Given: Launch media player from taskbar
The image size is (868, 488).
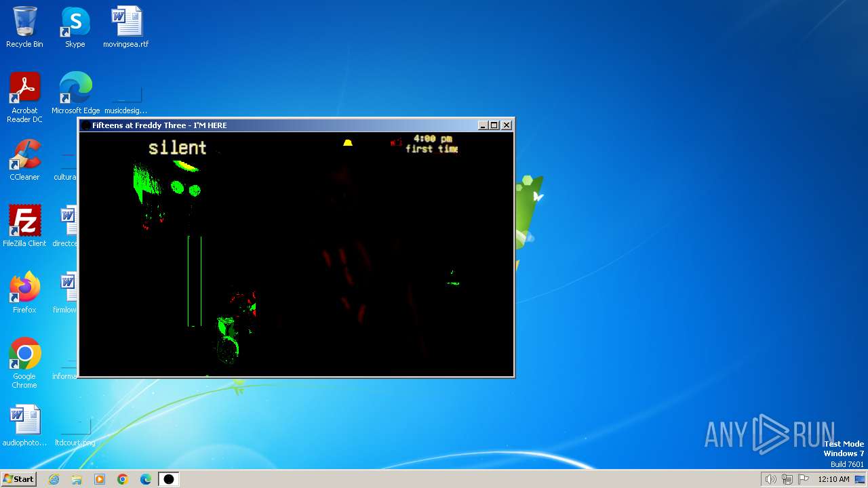Looking at the screenshot, I should pos(100,479).
